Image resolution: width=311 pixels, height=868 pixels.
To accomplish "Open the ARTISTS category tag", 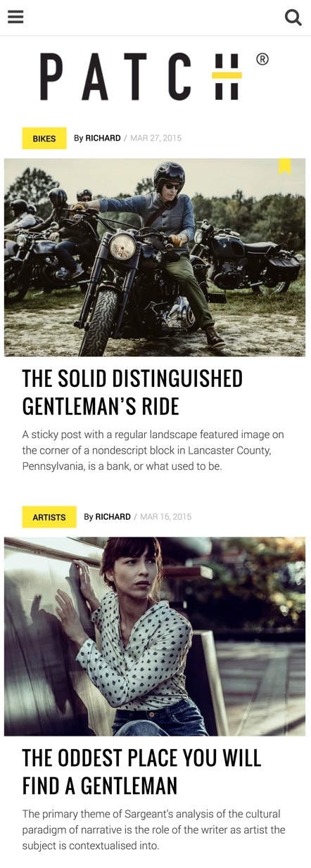I will point(49,517).
